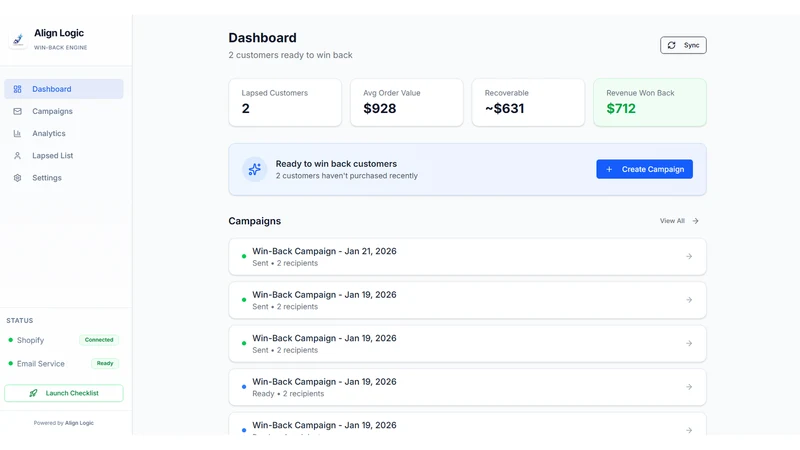Click the Shopify status label

pyautogui.click(x=30, y=340)
